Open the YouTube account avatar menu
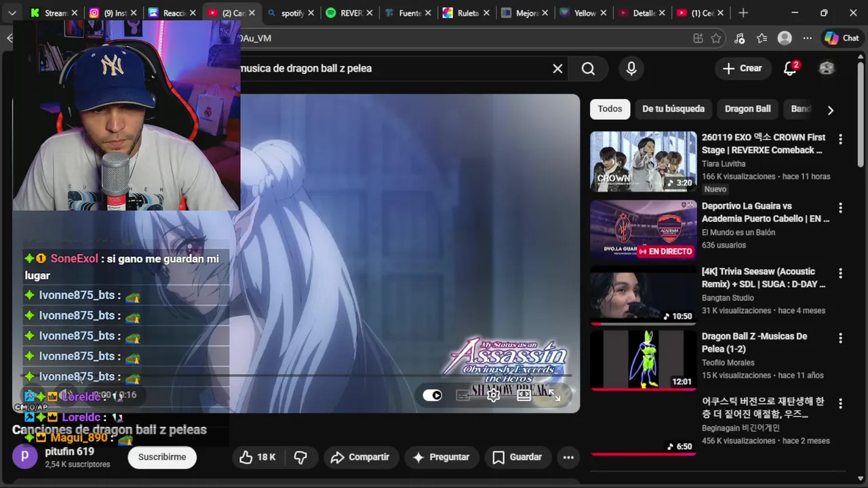The height and width of the screenshot is (488, 868). click(827, 68)
